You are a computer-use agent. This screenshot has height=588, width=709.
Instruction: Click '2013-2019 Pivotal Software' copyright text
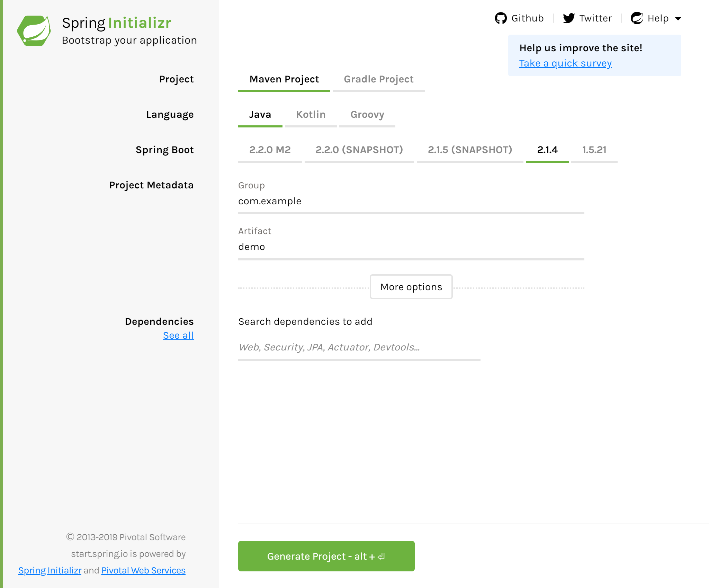(126, 537)
